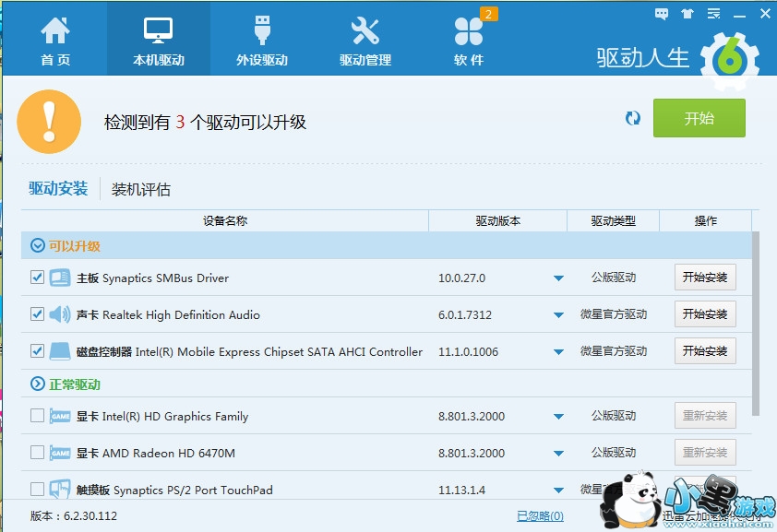Switch to the 装机评估 tab
The width and height of the screenshot is (777, 532).
(141, 190)
